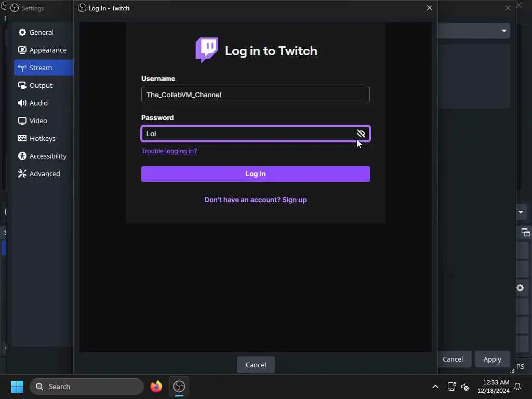Close the Settings window
Screen dimensions: 532x399
[x=508, y=8]
